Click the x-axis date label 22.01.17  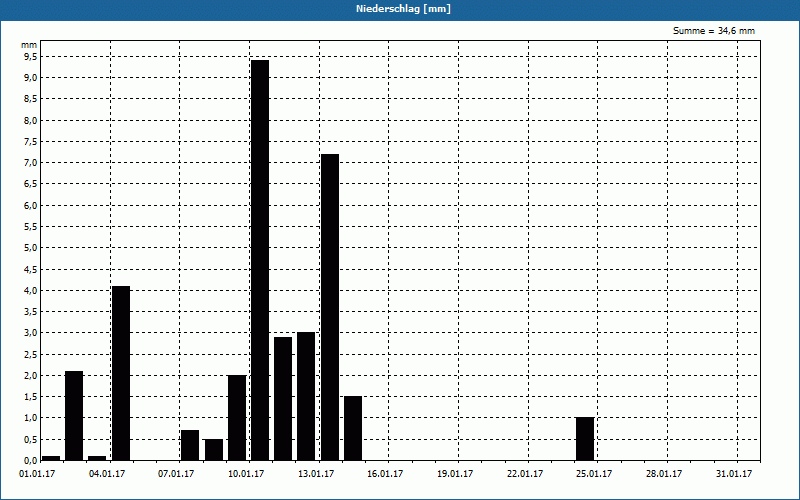tap(525, 474)
